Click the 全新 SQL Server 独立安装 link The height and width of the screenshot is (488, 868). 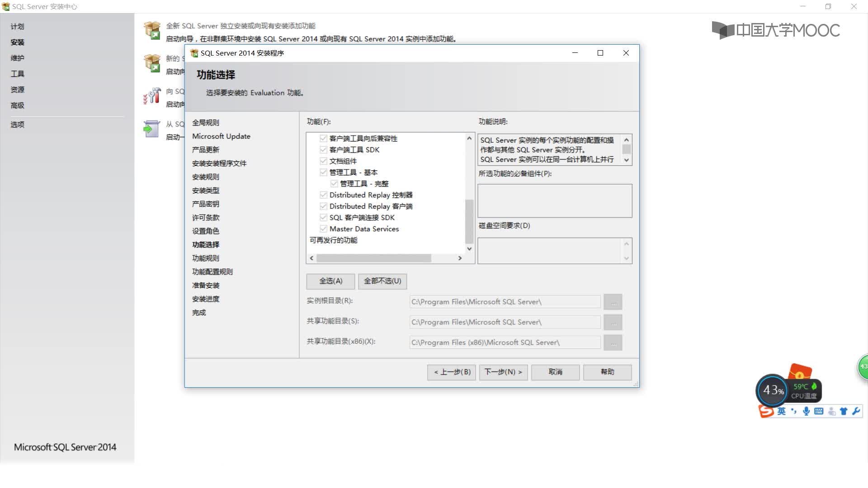pyautogui.click(x=241, y=26)
